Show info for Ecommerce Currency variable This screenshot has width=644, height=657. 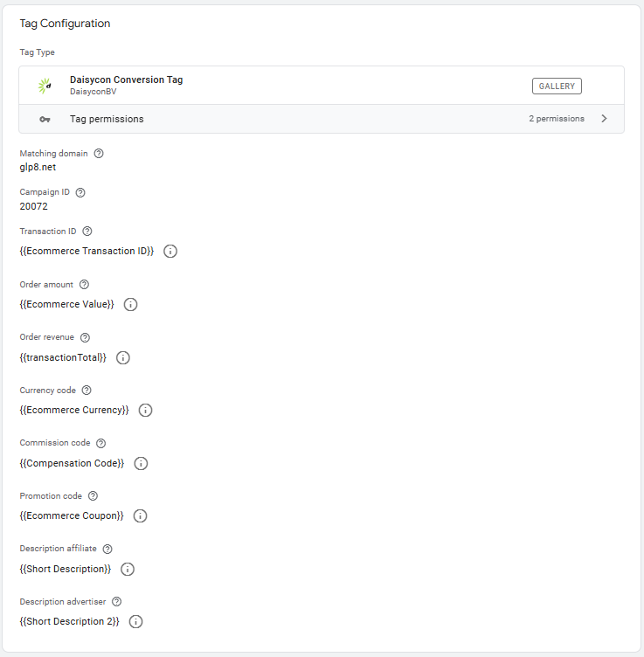point(145,410)
